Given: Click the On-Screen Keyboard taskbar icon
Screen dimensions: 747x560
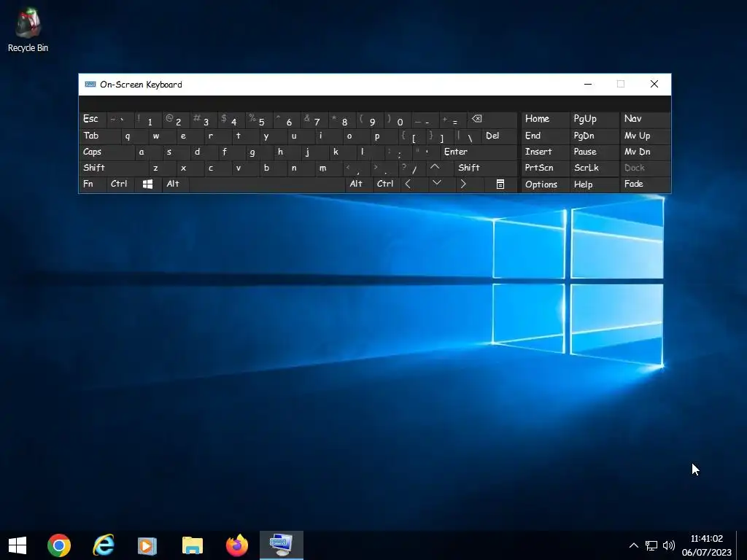Looking at the screenshot, I should point(281,545).
